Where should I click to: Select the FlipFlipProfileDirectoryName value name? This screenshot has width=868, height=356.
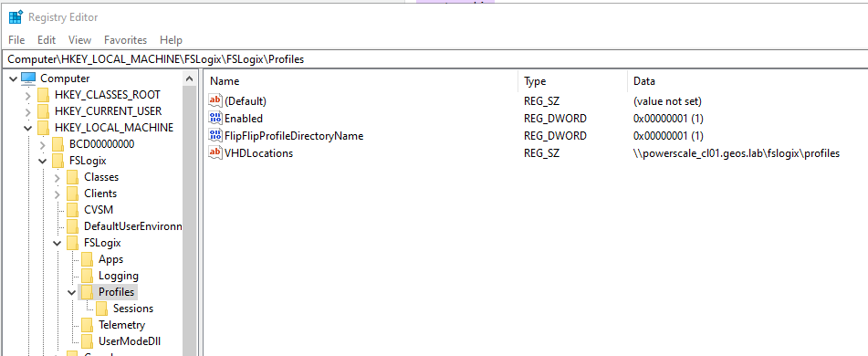point(293,136)
